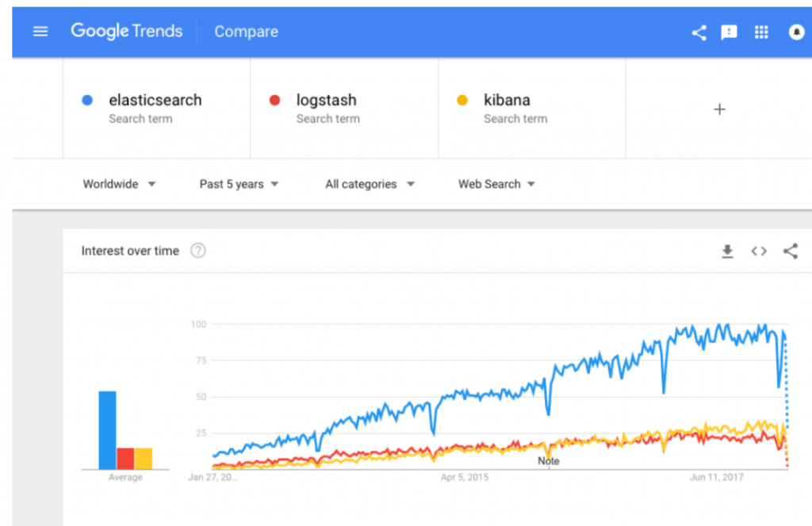Edit the elasticsearch search term
Viewport: 812px width, 526px height.
click(x=155, y=101)
